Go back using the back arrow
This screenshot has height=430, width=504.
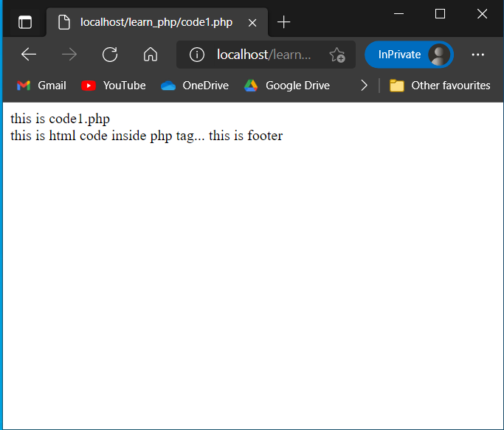click(29, 55)
